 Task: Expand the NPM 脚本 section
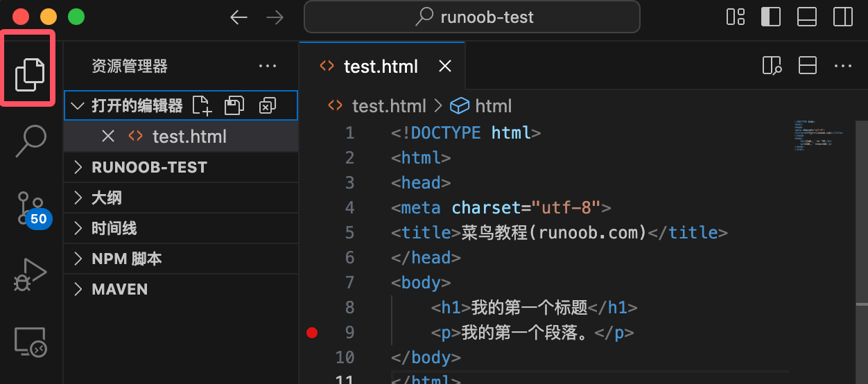(x=126, y=259)
